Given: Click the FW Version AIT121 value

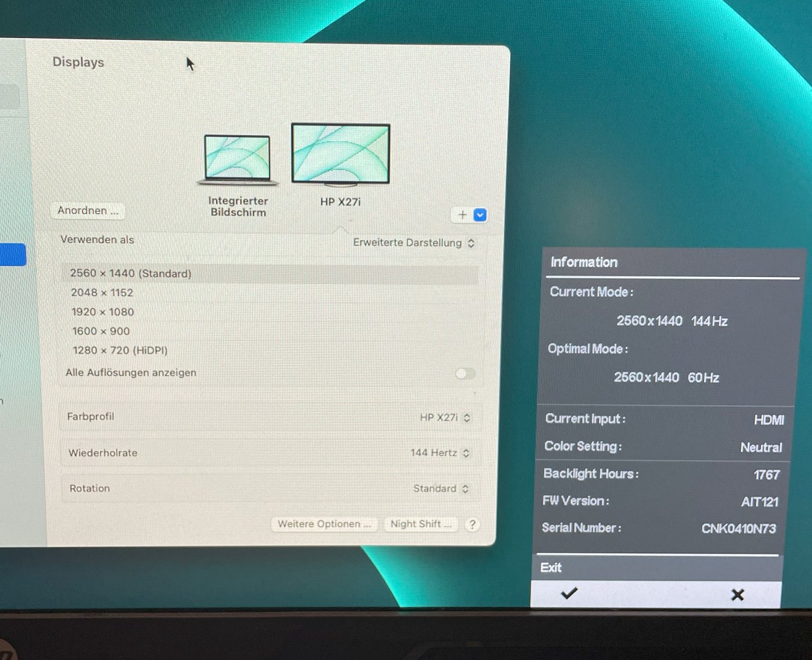Looking at the screenshot, I should [760, 502].
